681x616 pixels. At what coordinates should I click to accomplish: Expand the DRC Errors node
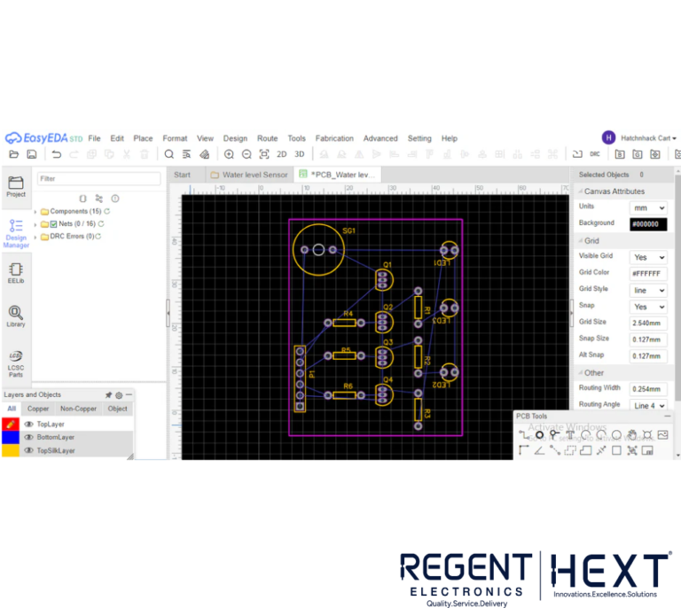pos(35,237)
